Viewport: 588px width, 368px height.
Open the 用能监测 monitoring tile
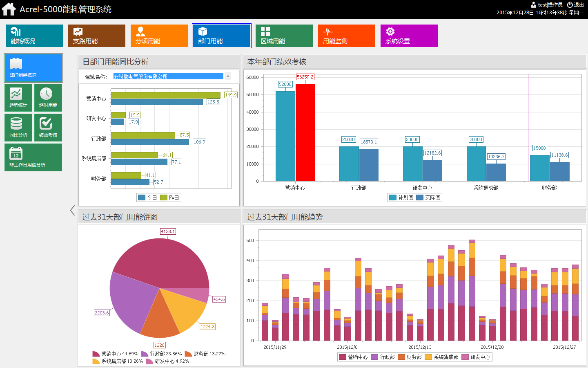[x=347, y=36]
